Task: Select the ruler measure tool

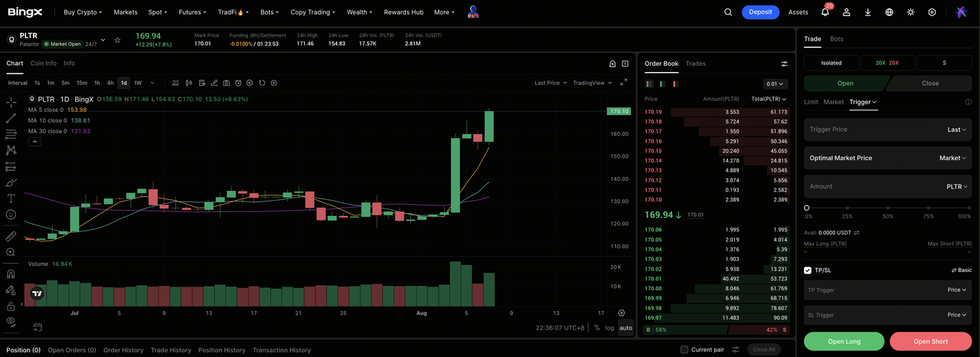Action: [11, 237]
